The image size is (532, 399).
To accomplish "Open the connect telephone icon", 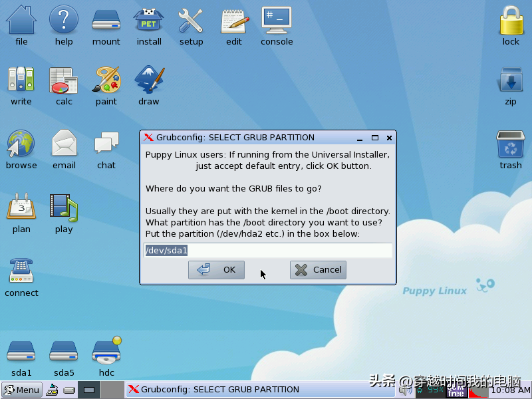I will pos(21,271).
